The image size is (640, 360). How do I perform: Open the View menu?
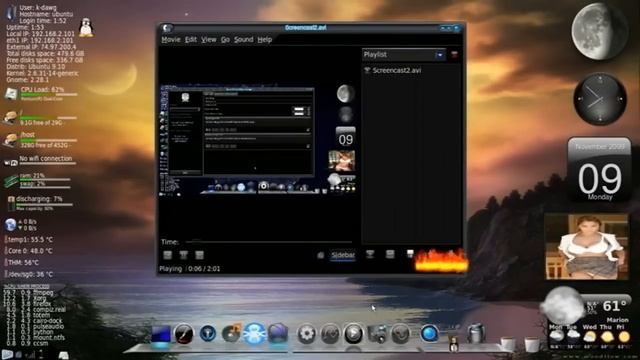209,40
